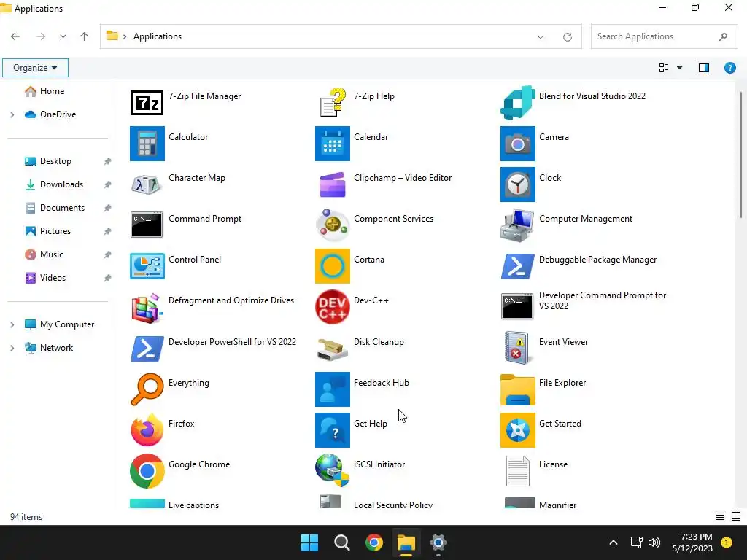Image resolution: width=747 pixels, height=560 pixels.
Task: Open Documents in quick access
Action: click(x=62, y=208)
